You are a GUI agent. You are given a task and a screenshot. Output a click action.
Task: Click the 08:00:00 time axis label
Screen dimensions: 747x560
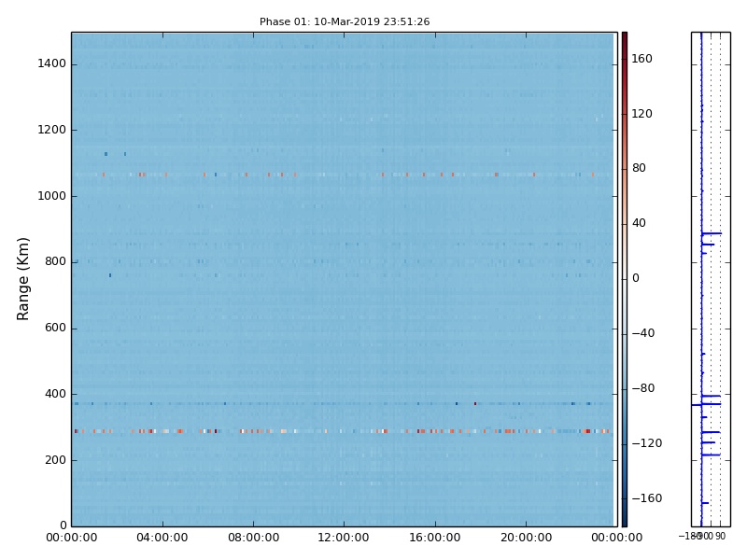253,538
